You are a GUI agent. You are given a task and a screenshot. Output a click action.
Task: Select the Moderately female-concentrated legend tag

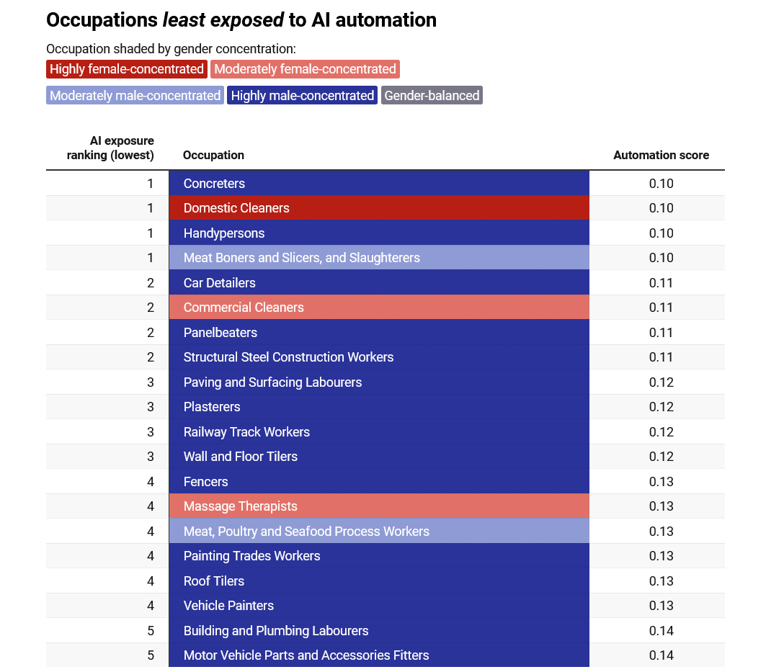click(x=305, y=69)
